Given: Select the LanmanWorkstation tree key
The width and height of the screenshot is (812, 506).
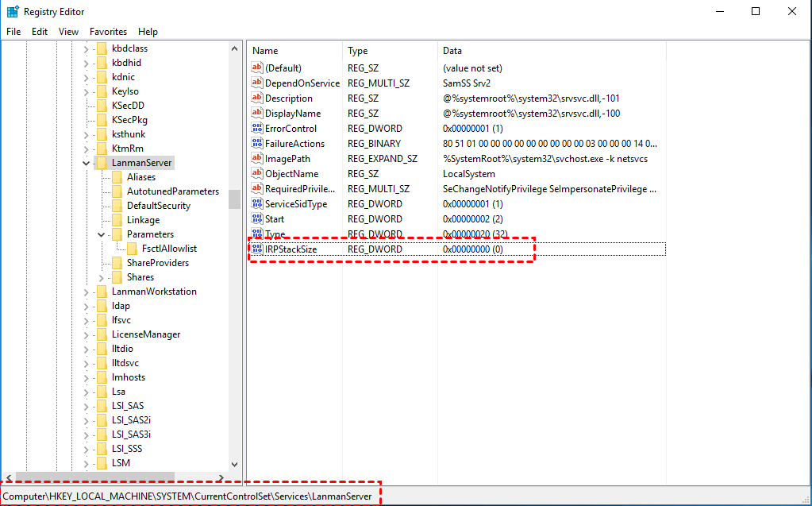Looking at the screenshot, I should (x=154, y=292).
